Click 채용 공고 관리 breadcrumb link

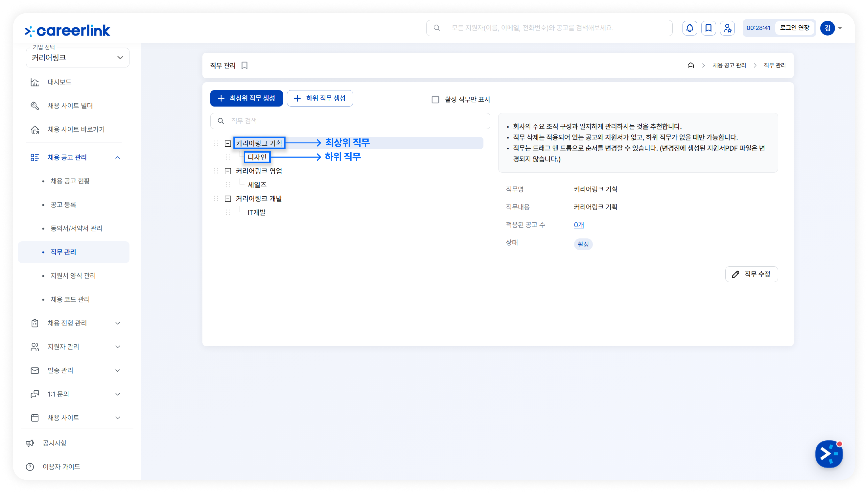point(729,65)
